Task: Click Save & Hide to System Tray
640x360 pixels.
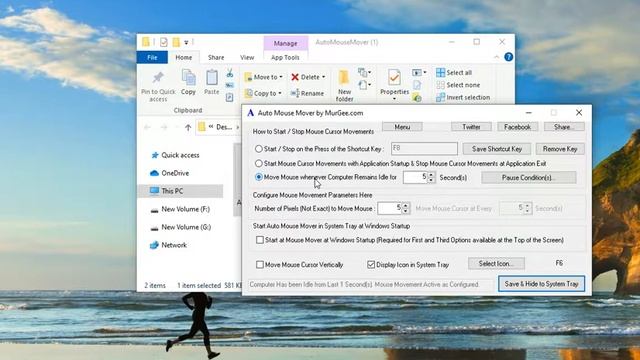Action: point(541,284)
